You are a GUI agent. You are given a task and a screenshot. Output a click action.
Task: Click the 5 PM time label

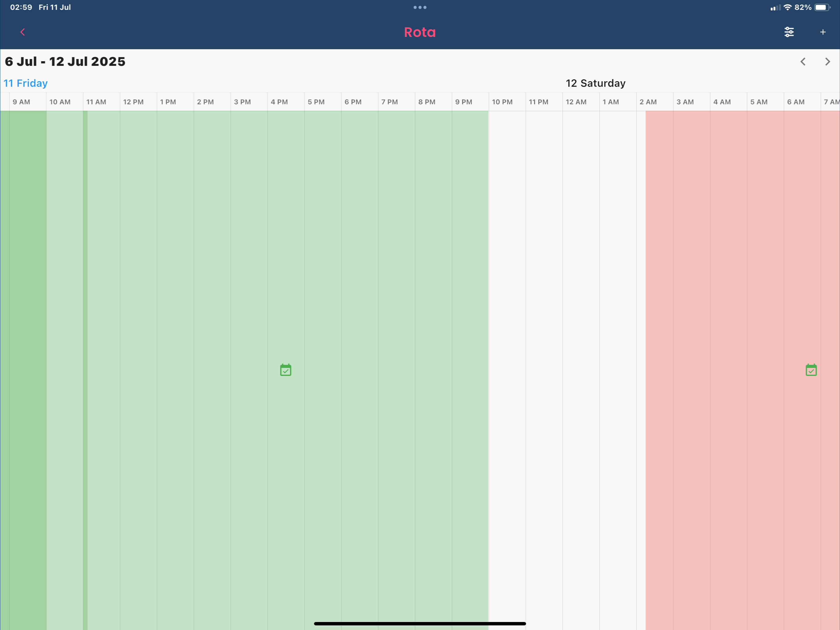pyautogui.click(x=316, y=102)
